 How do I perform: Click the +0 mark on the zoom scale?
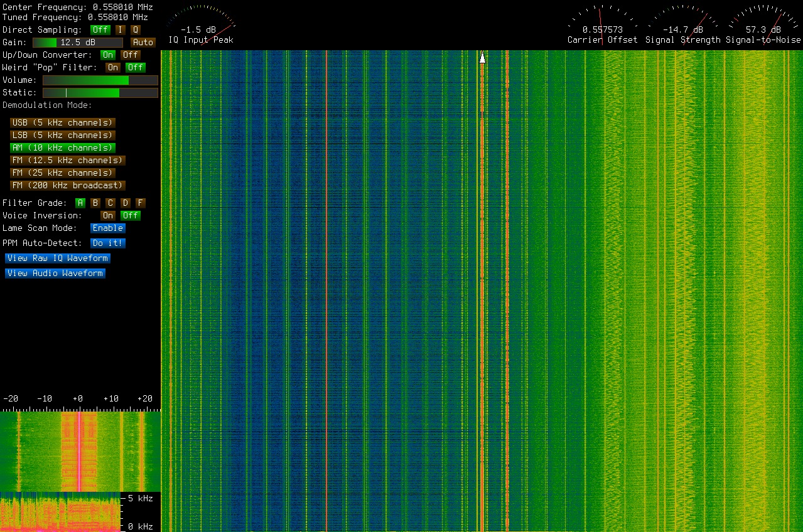tap(78, 398)
